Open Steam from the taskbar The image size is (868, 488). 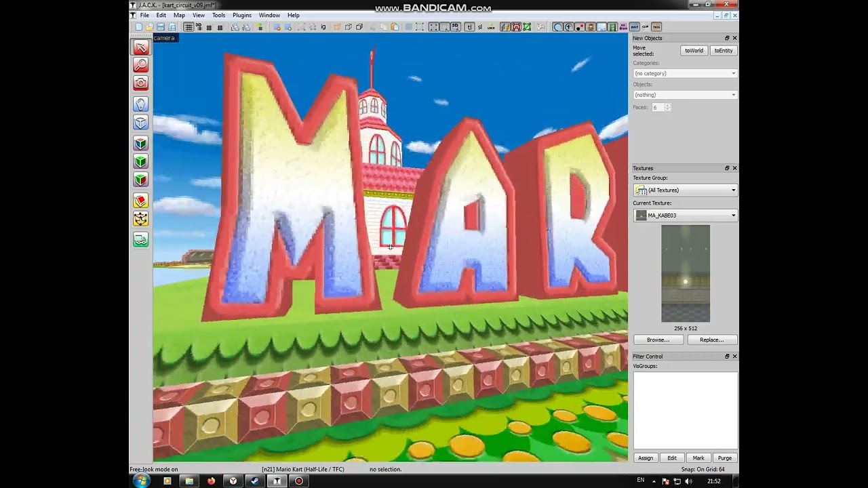point(255,481)
